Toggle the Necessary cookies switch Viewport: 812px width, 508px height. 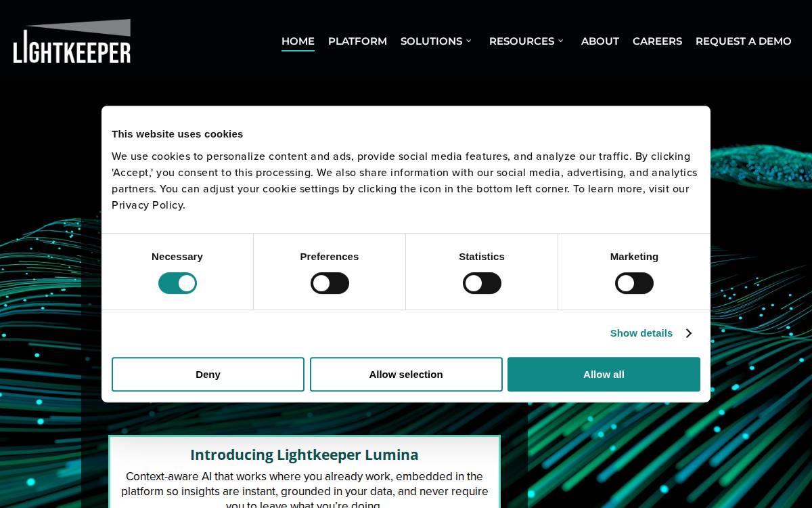coord(177,283)
